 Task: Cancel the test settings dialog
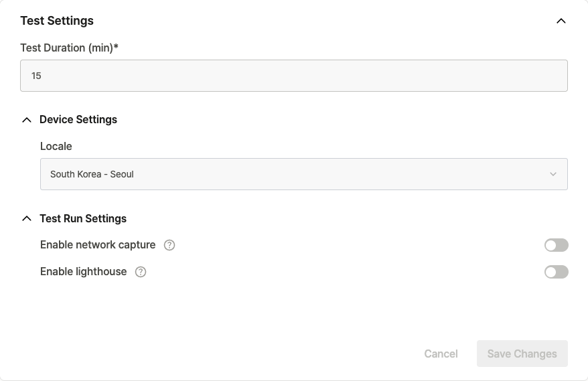click(x=441, y=354)
